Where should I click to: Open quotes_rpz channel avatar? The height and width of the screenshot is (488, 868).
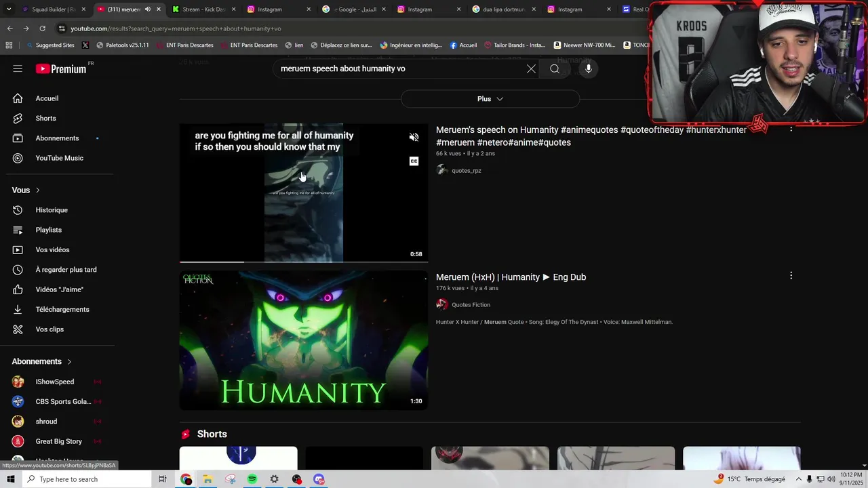442,170
